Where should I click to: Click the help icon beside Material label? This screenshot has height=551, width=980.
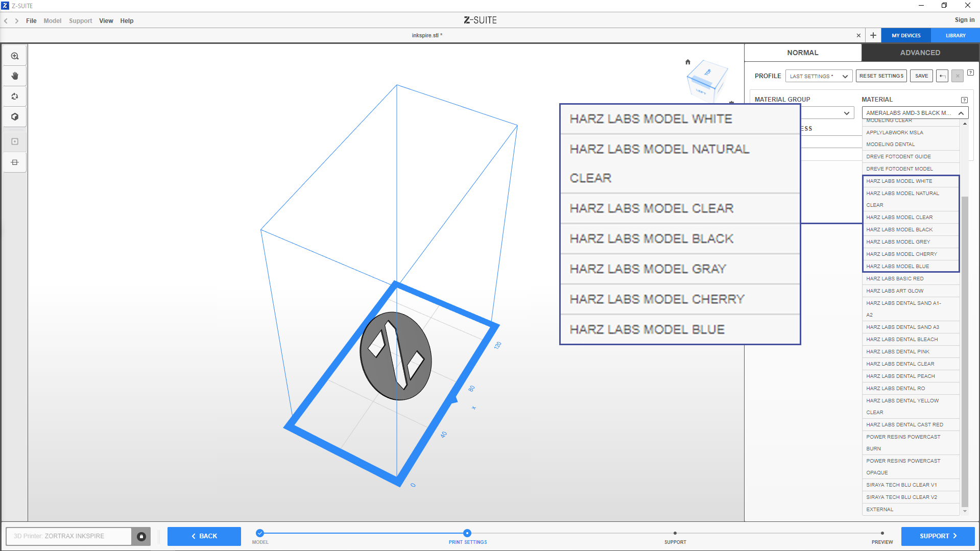964,100
